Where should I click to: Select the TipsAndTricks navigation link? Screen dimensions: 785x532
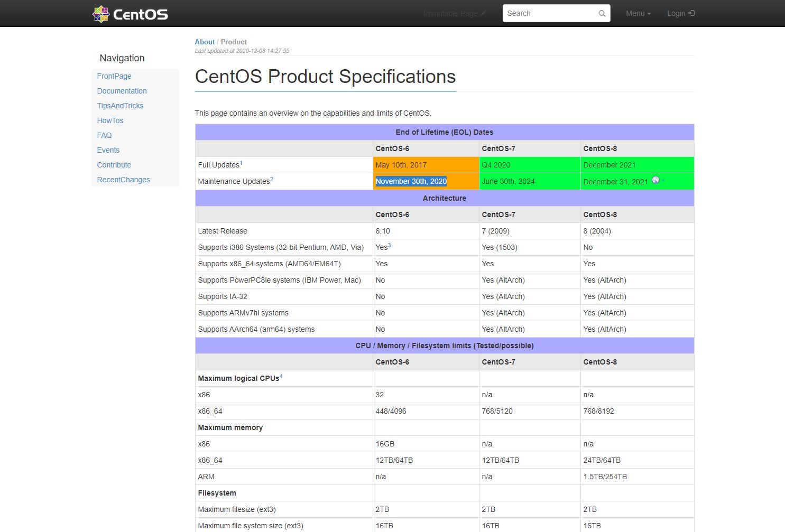tap(120, 106)
